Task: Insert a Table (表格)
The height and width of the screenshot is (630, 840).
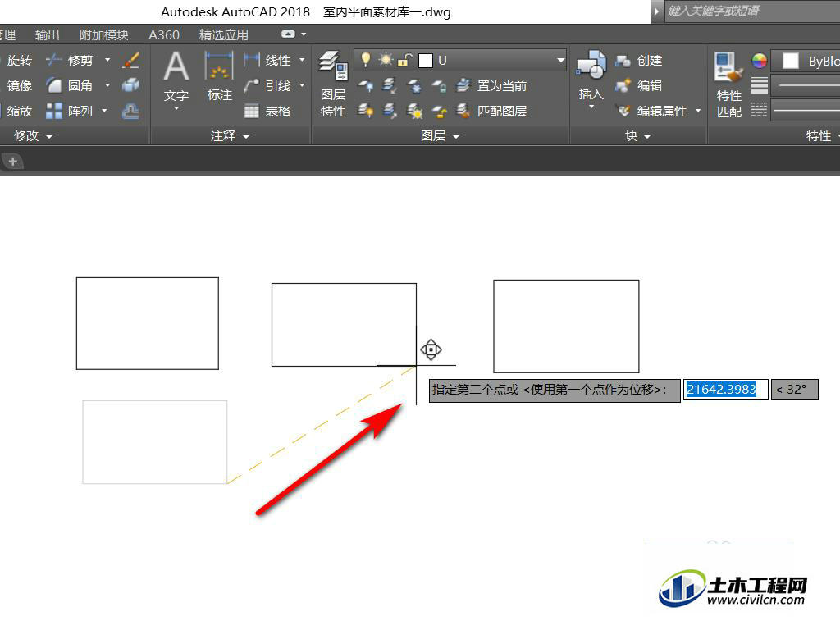Action: pyautogui.click(x=267, y=112)
